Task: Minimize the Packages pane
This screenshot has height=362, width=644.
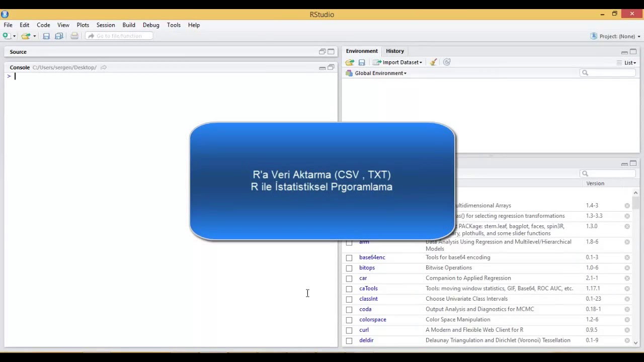Action: pyautogui.click(x=624, y=164)
